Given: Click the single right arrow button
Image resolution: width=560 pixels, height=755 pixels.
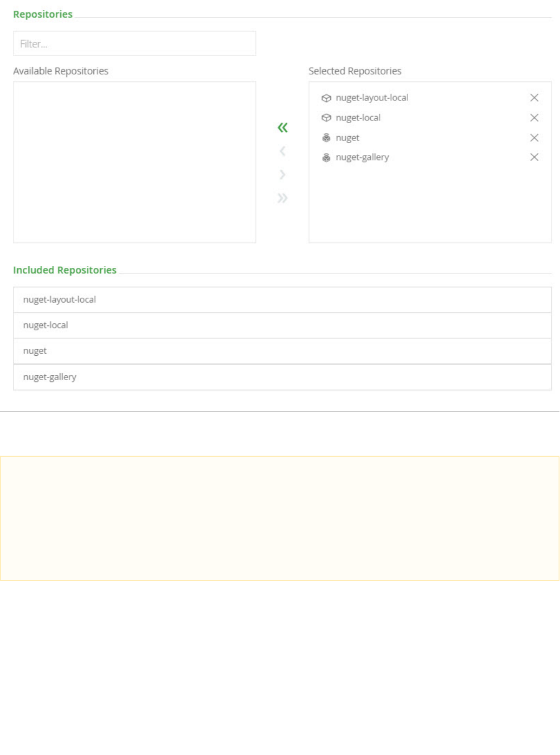Looking at the screenshot, I should [x=282, y=174].
